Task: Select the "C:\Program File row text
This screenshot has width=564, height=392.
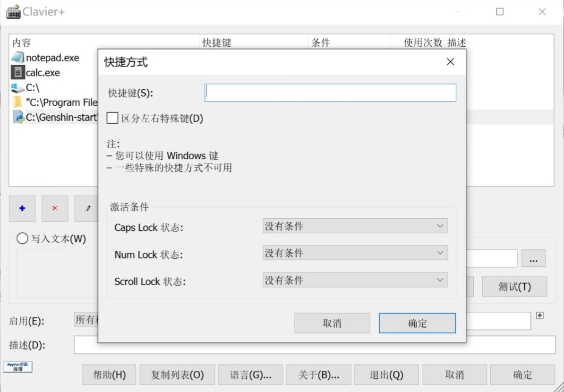Action: coord(61,102)
